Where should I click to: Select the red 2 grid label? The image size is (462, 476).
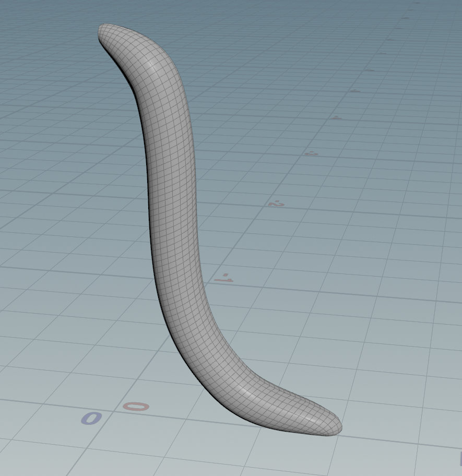(x=276, y=203)
